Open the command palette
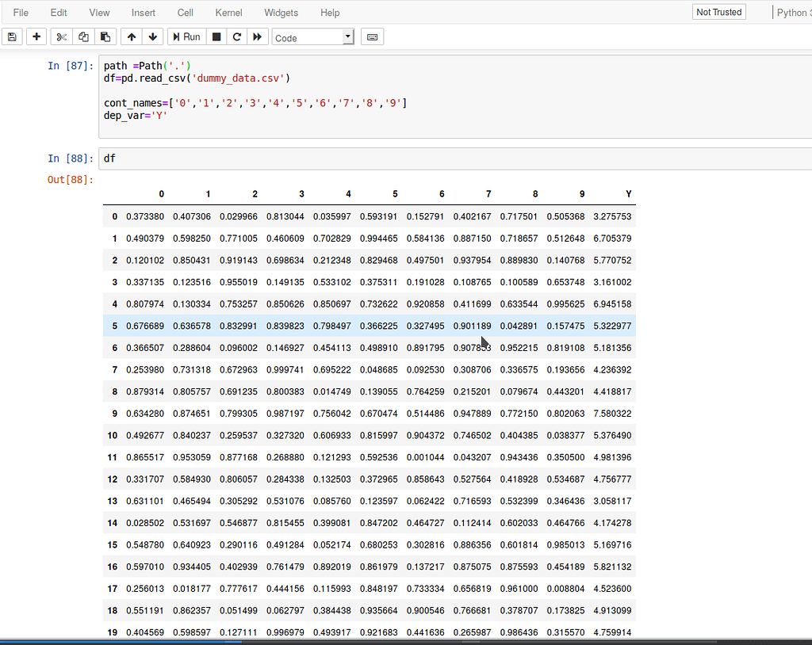 pyautogui.click(x=372, y=36)
